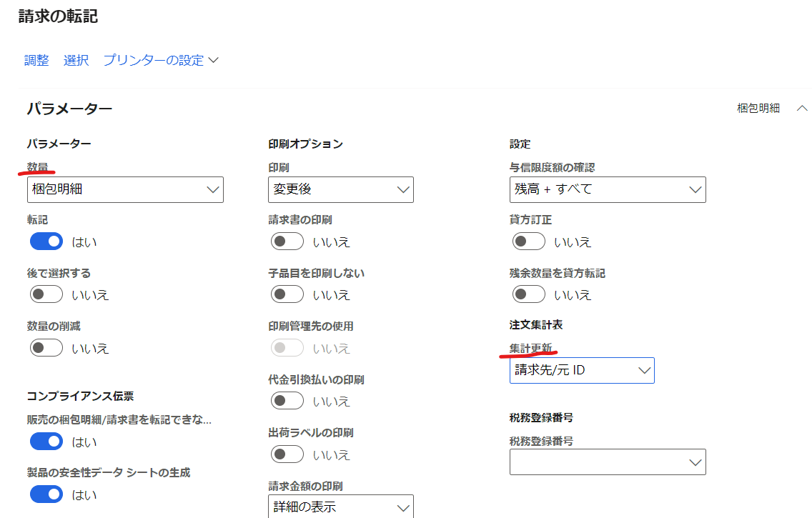Image resolution: width=812 pixels, height=518 pixels.
Task: Toggle 販売の梱包明細/請求書を転記できな… switch
Action: [x=46, y=442]
